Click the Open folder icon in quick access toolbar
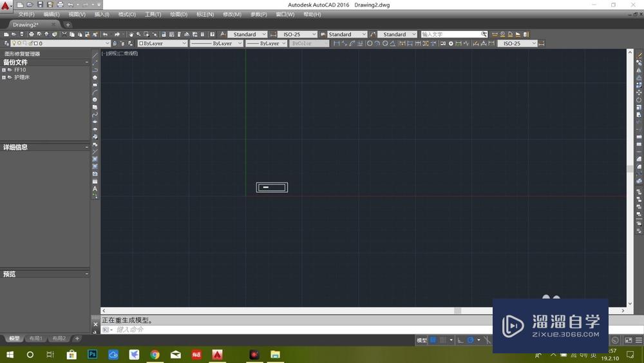The image size is (644, 363). [30, 5]
